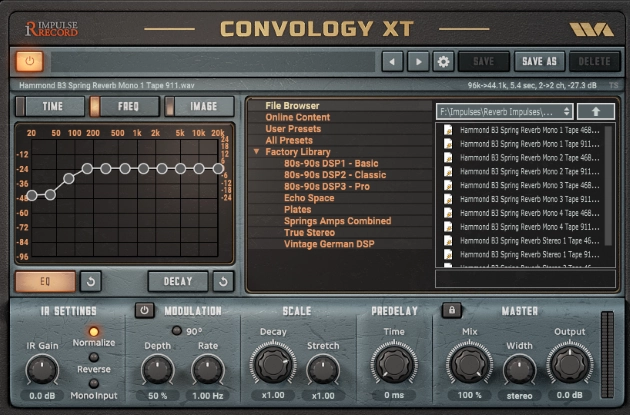
Task: Toggle the Modulation power button
Action: point(144,311)
